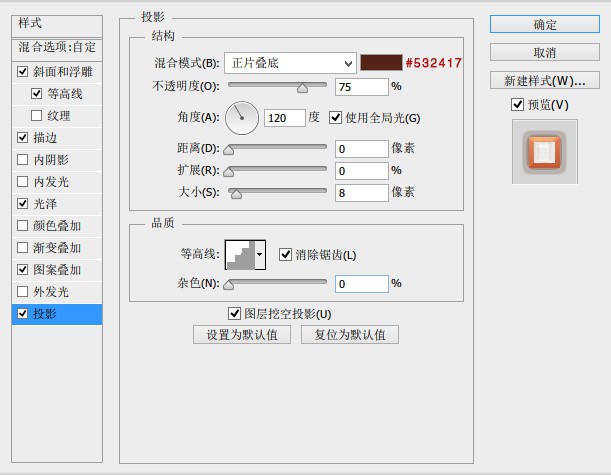Click the 大小 size slider handle
The width and height of the screenshot is (611, 475).
coord(236,194)
